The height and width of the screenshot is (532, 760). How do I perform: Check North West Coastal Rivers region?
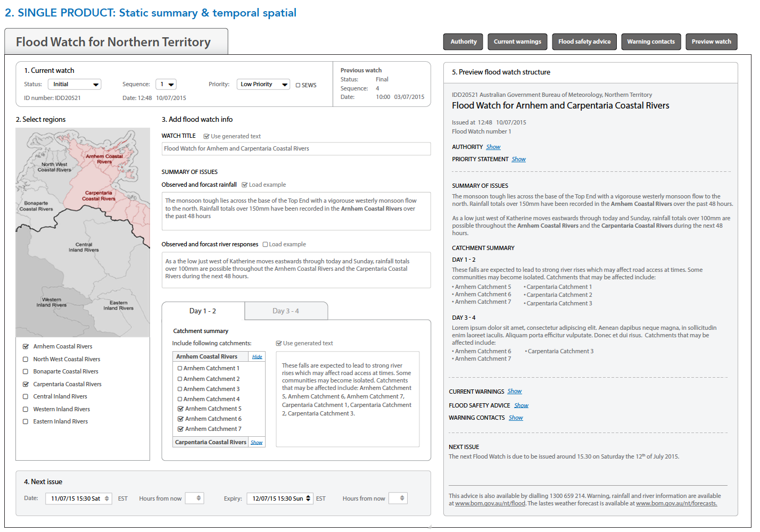[x=26, y=359]
